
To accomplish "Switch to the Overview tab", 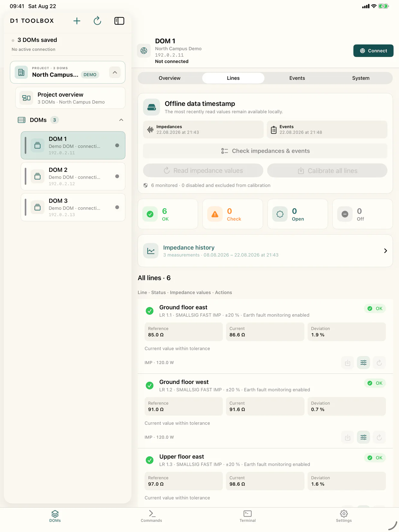I will [170, 78].
